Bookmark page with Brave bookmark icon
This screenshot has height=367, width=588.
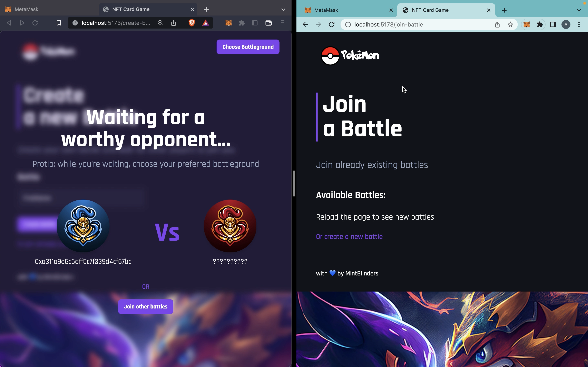click(x=59, y=23)
